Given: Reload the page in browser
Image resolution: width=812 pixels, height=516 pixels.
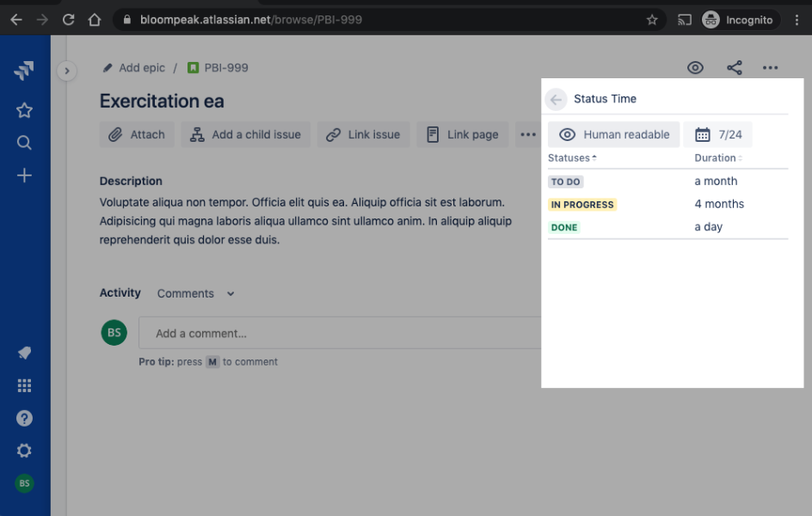Looking at the screenshot, I should tap(68, 20).
